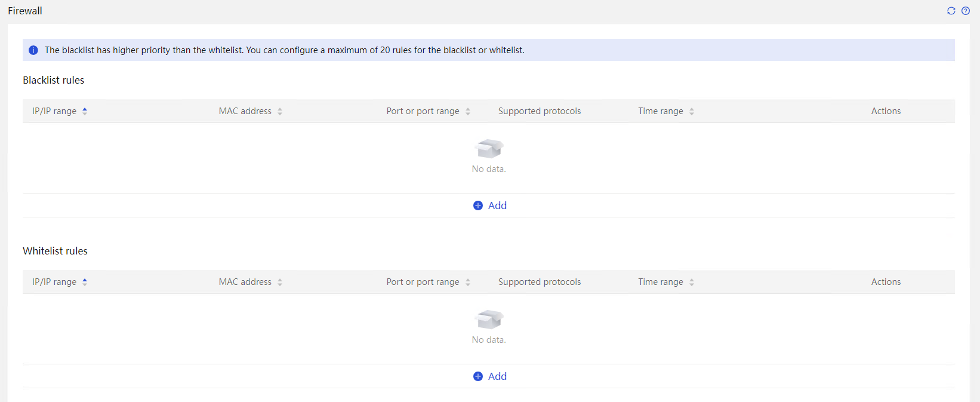The image size is (980, 402).
Task: Sort whitelist by IP/IP range arrows
Action: [x=85, y=282]
